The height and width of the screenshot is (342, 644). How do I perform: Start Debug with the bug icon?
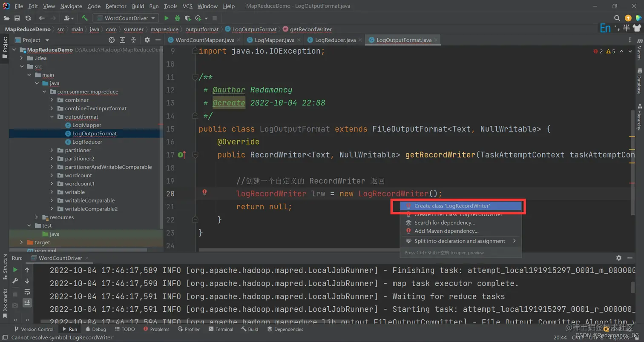177,18
